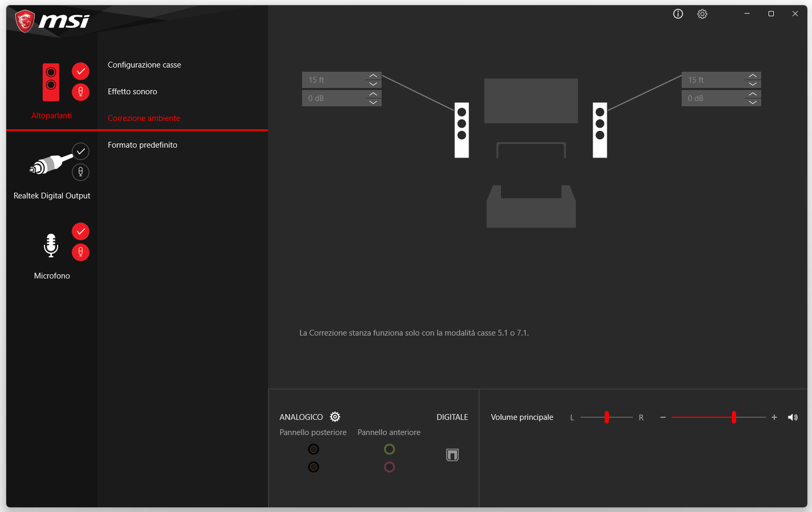
Task: Increase left speaker distance 15 ft
Action: [x=373, y=76]
